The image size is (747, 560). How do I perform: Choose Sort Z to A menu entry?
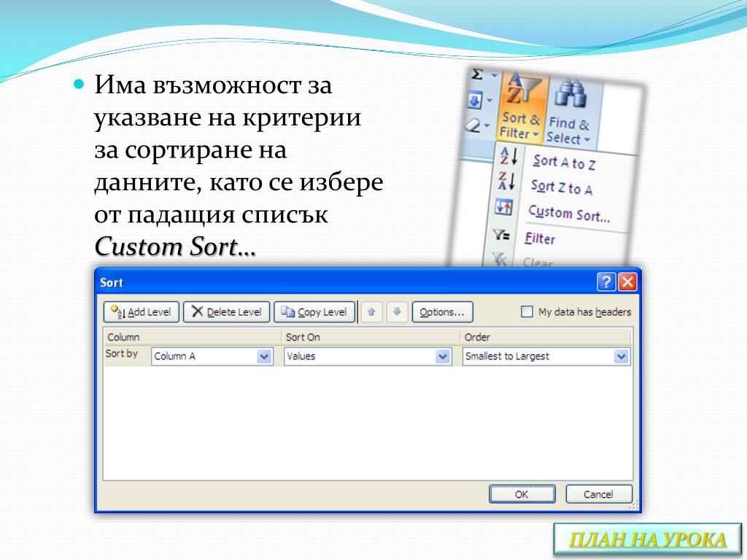tap(562, 187)
